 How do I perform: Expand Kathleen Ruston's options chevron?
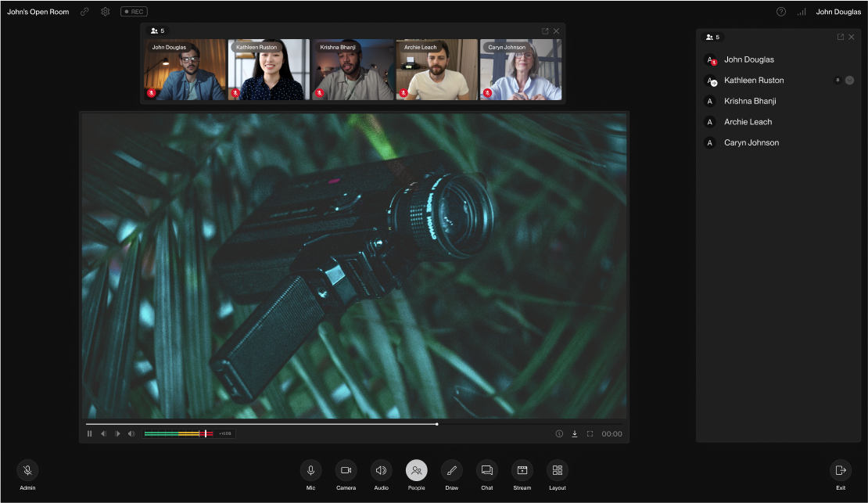(849, 81)
